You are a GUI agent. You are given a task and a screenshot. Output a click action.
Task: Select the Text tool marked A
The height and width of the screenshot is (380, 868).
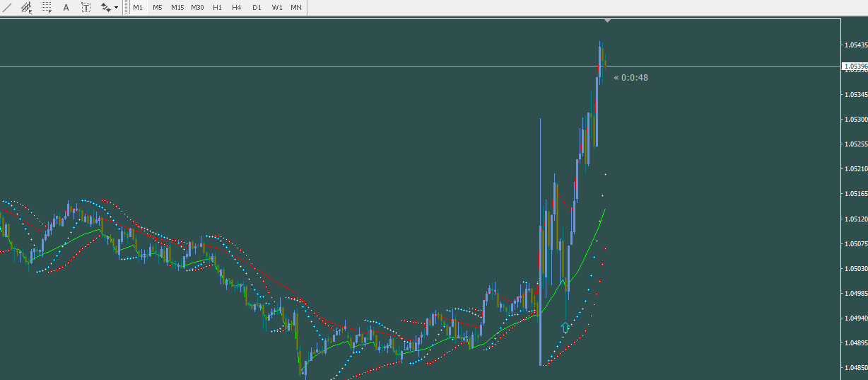66,8
